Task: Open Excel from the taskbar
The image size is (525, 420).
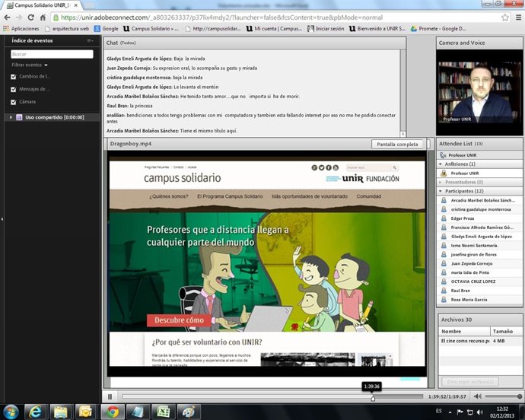Action: (162, 412)
